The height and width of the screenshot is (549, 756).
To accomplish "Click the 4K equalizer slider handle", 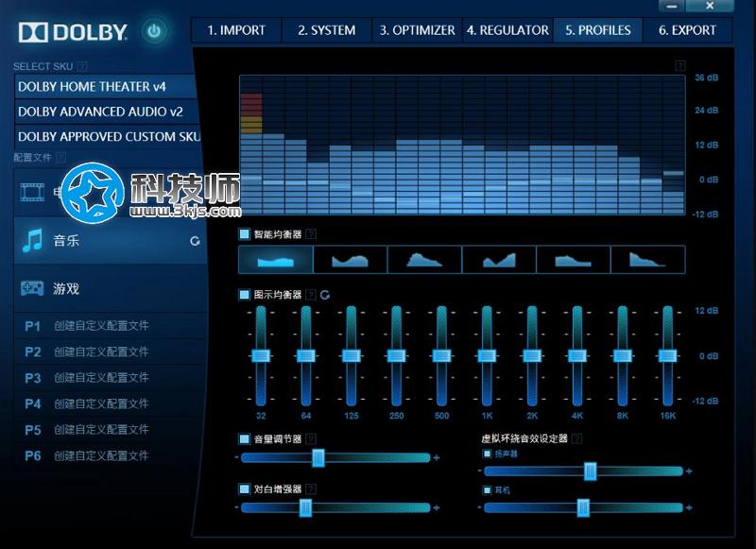I will (577, 355).
